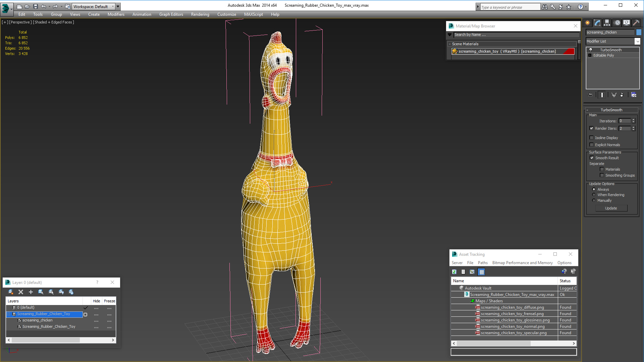Open the Paths menu in Asset Tracking
The height and width of the screenshot is (362, 644).
pos(482,263)
